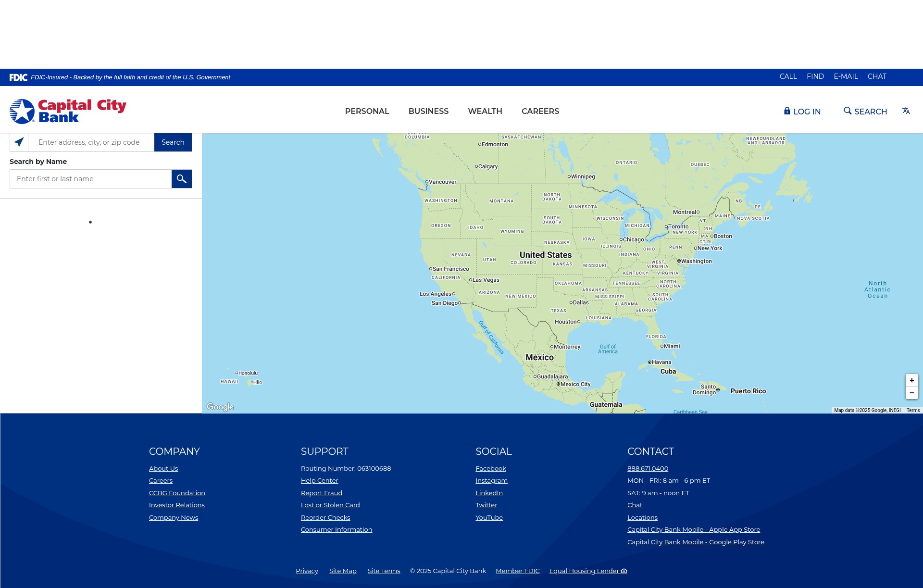Open the CAREERS menu
The height and width of the screenshot is (588, 923).
coord(540,111)
